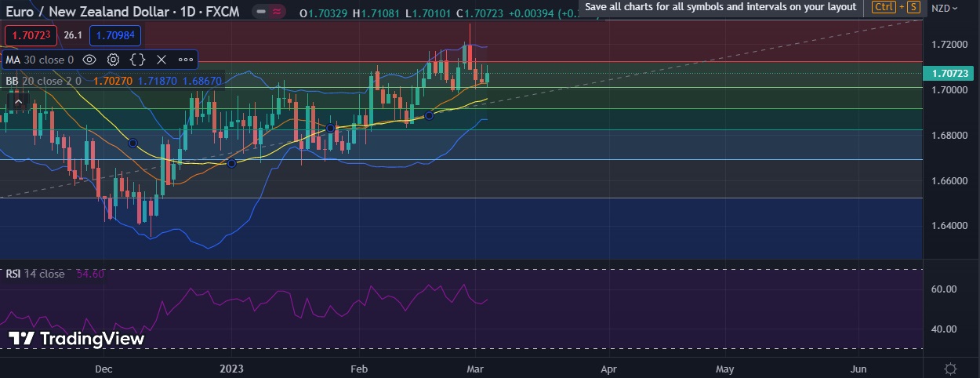980x378 pixels.
Task: Click the blue buy price 1.70984 button
Action: click(x=115, y=35)
